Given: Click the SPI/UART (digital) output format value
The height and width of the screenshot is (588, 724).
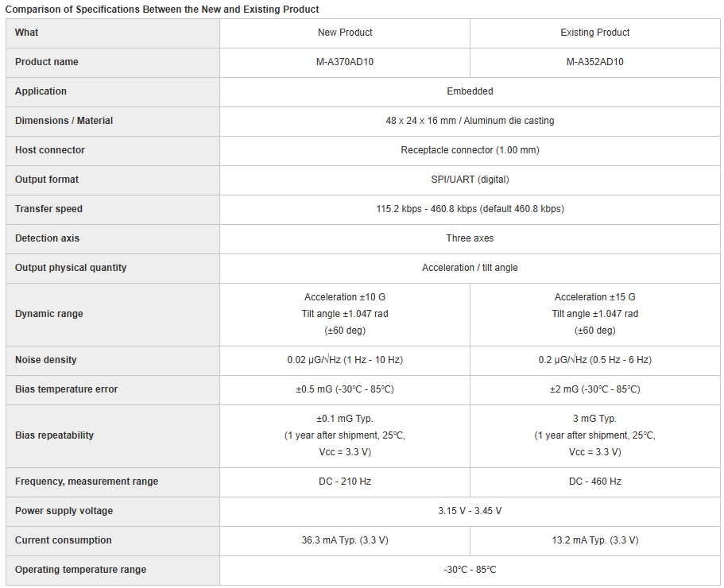Looking at the screenshot, I should click(x=470, y=180).
